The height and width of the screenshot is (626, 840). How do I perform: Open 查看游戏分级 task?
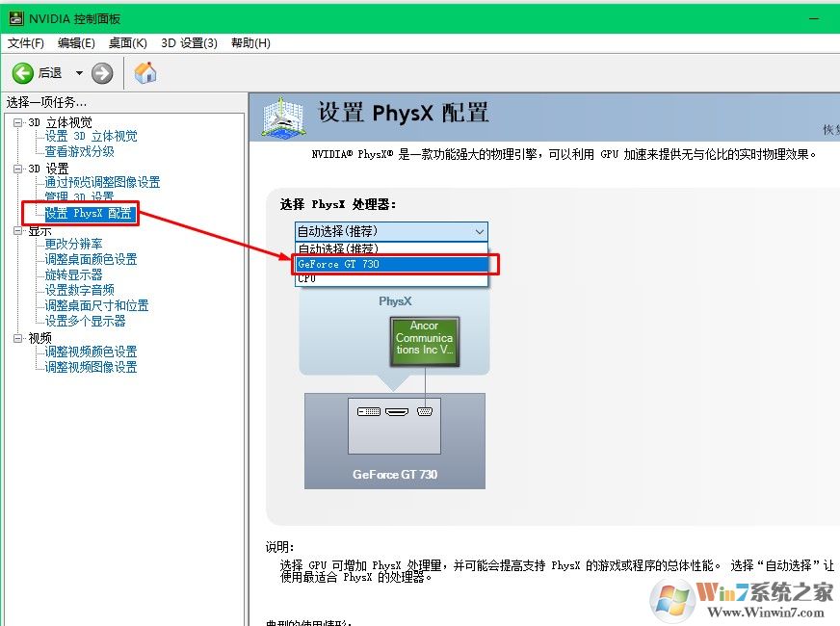pos(79,151)
